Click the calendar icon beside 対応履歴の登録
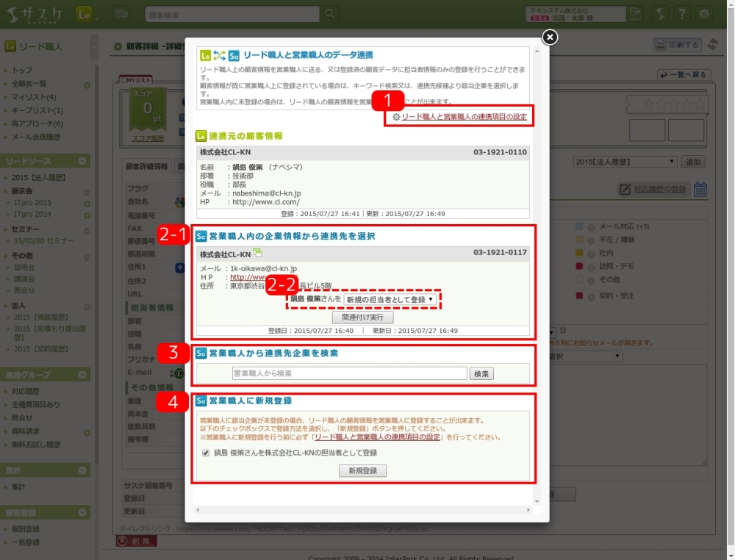This screenshot has height=560, width=735. click(700, 190)
